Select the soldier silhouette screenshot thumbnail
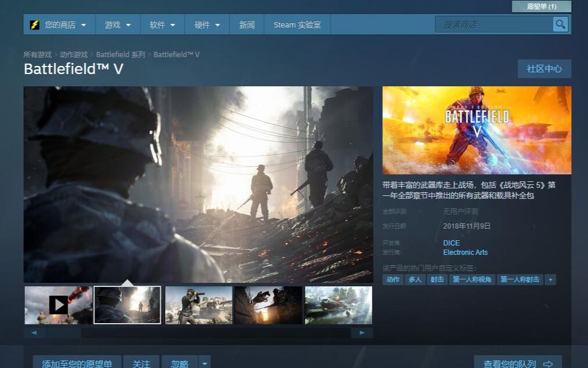The image size is (588, 368). pos(128,305)
